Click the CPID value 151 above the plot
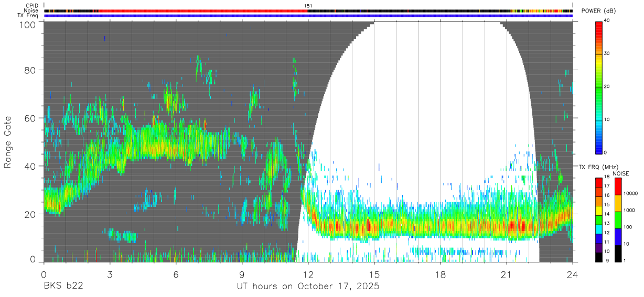This screenshot has height=297, width=644. (308, 6)
